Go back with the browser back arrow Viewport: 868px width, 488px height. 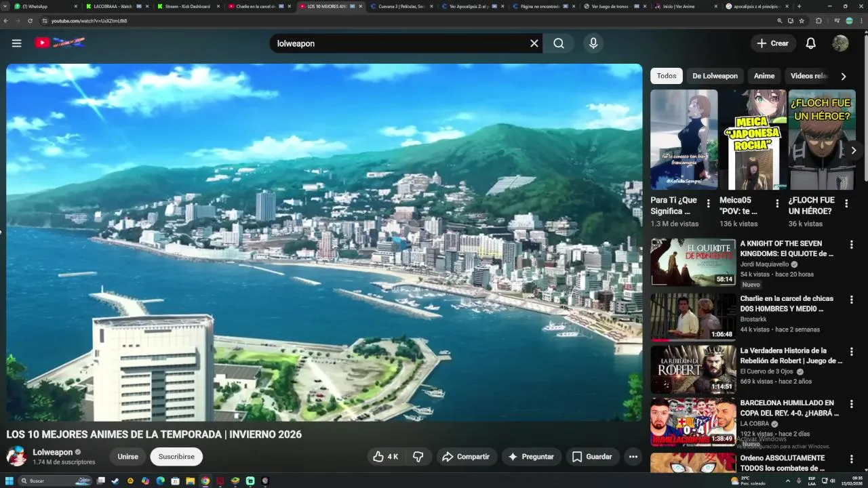point(6,21)
